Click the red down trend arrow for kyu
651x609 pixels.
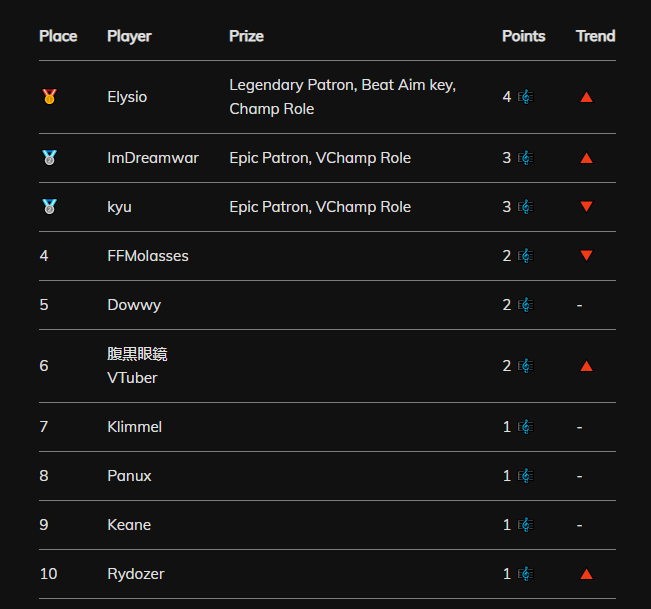[586, 206]
